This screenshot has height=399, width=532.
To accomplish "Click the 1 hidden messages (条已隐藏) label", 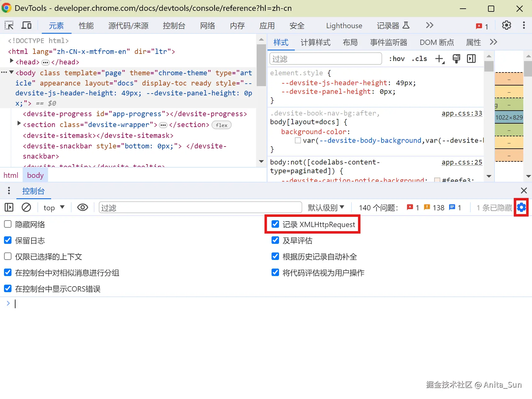I will click(x=494, y=208).
